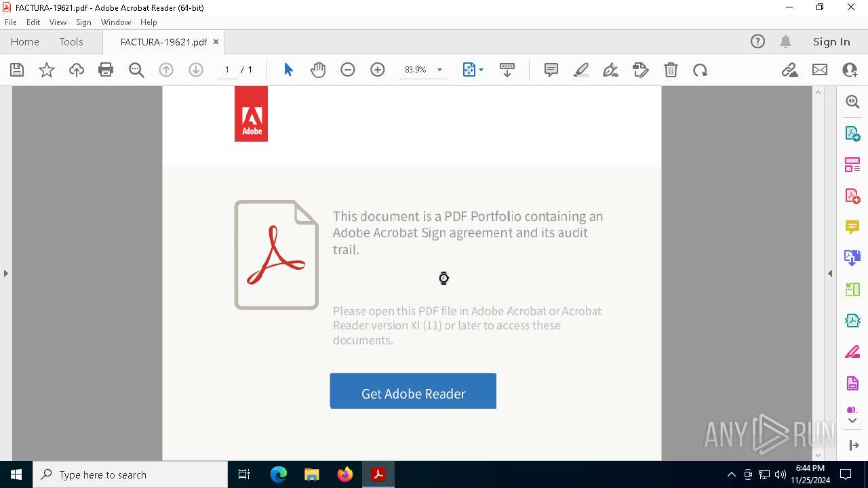The width and height of the screenshot is (868, 488).
Task: Open the Combine Files tool in the right pane
Action: (852, 258)
